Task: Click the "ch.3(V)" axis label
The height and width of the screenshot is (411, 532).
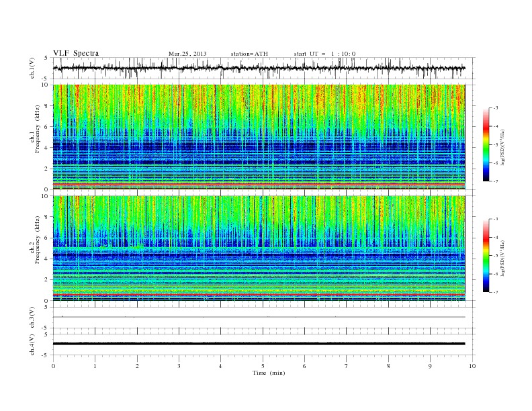Action: [32, 318]
